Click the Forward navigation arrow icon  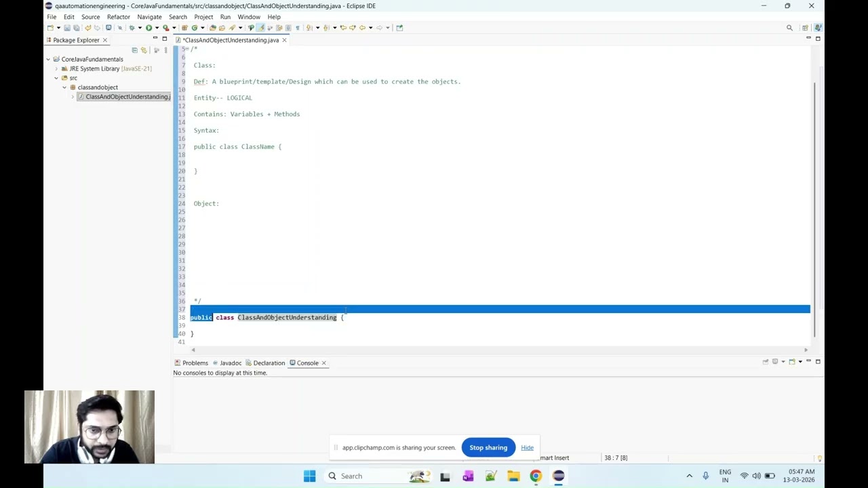[380, 28]
